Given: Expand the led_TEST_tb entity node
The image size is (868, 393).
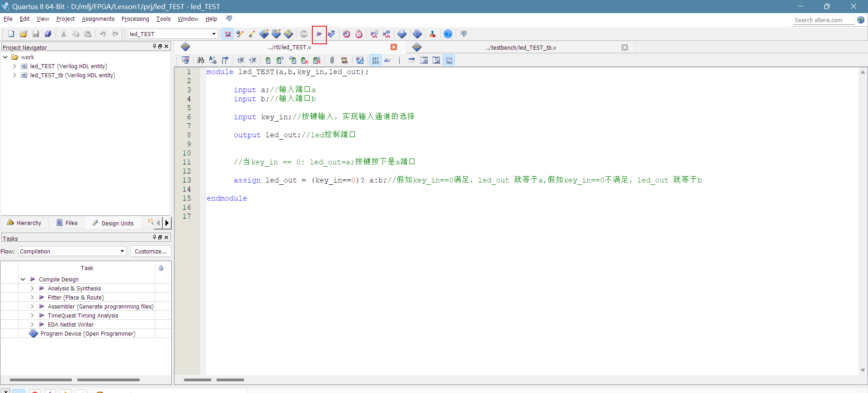Looking at the screenshot, I should coord(14,75).
